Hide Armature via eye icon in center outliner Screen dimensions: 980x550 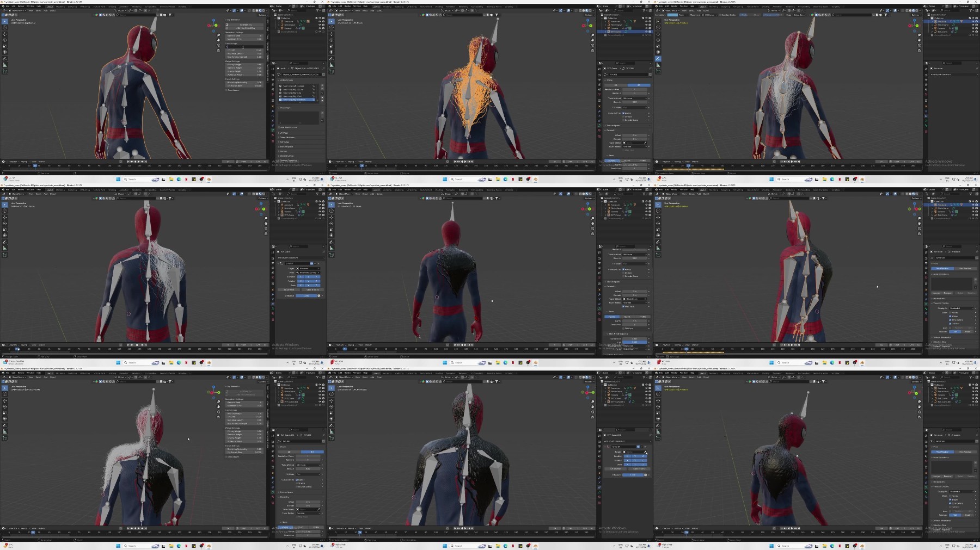click(646, 205)
